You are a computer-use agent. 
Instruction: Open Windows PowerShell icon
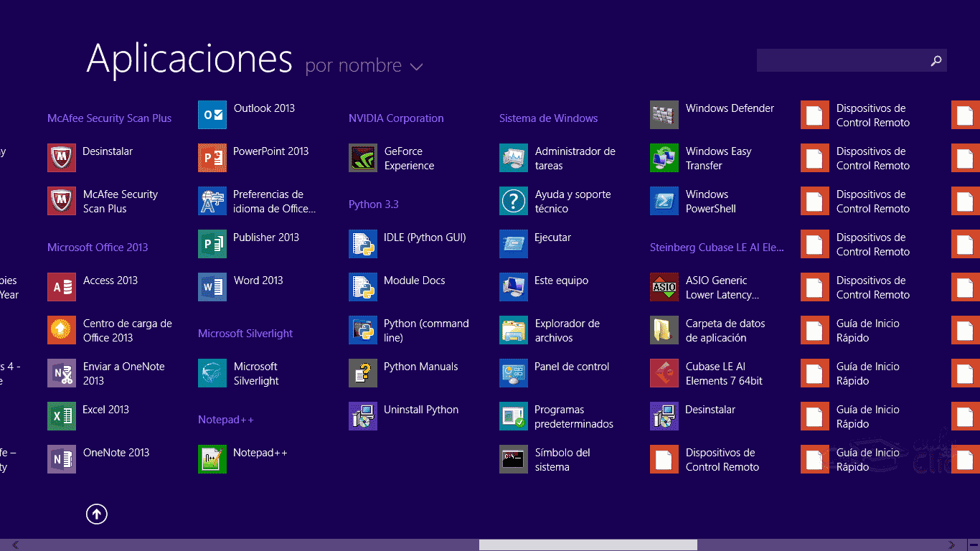click(664, 201)
